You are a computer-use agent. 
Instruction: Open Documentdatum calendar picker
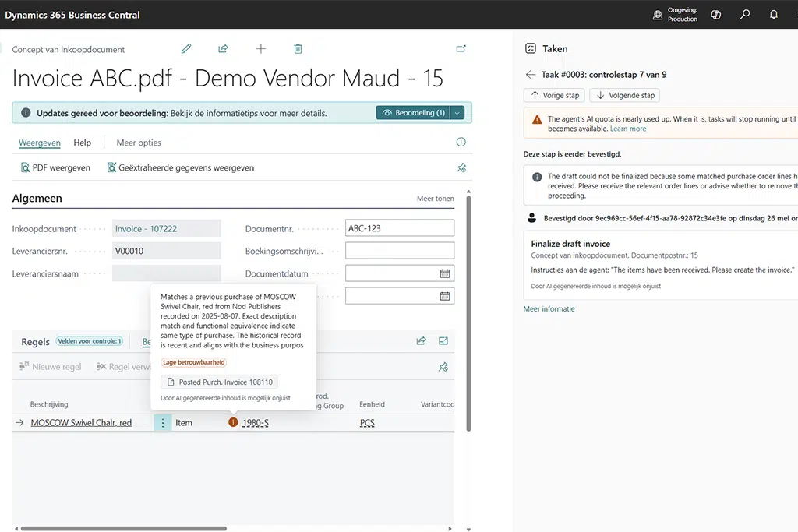pyautogui.click(x=445, y=273)
